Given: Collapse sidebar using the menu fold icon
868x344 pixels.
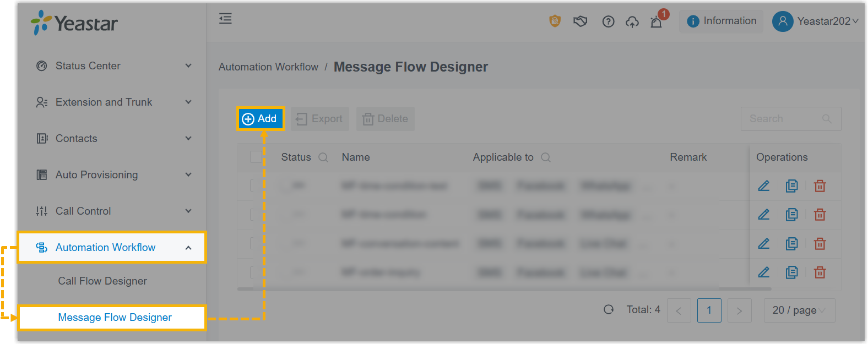Looking at the screenshot, I should (x=225, y=19).
